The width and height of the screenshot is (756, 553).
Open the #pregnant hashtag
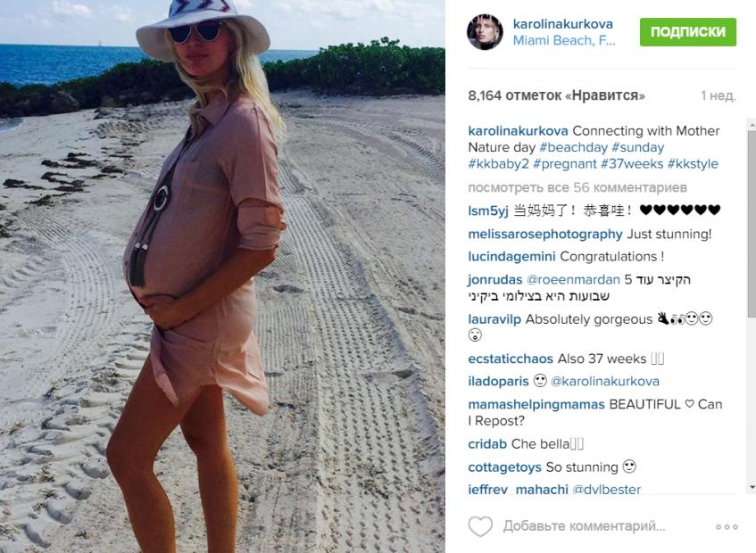click(565, 164)
